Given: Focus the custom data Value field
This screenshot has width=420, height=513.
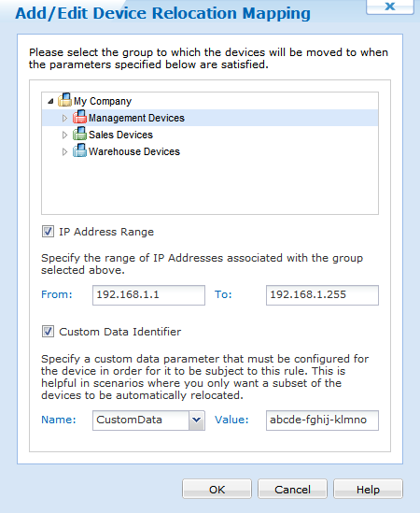Looking at the screenshot, I should (322, 420).
